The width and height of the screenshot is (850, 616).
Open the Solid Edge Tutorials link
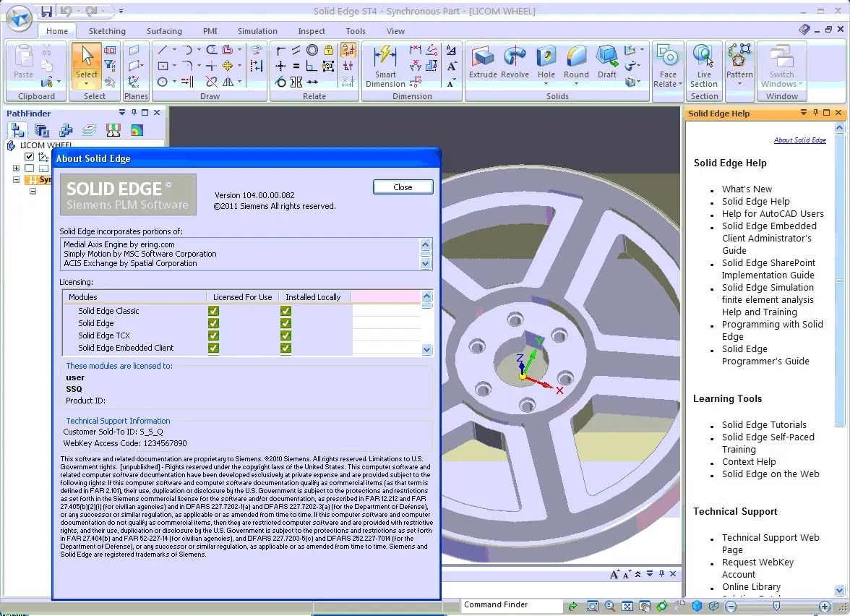pyautogui.click(x=764, y=424)
